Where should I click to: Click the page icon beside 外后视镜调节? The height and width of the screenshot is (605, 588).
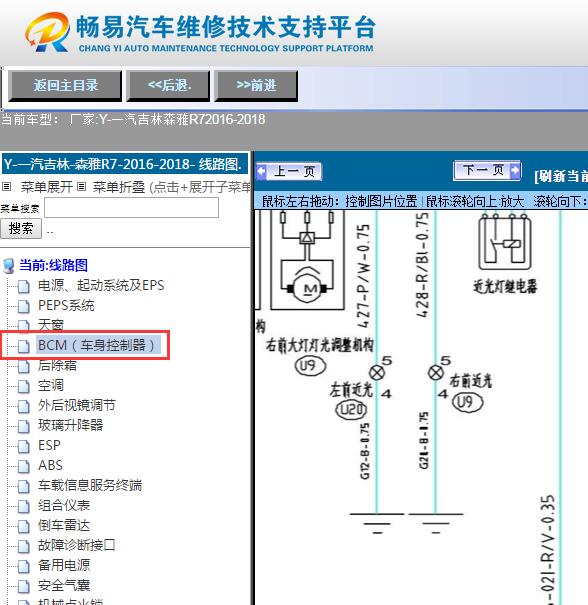[24, 406]
